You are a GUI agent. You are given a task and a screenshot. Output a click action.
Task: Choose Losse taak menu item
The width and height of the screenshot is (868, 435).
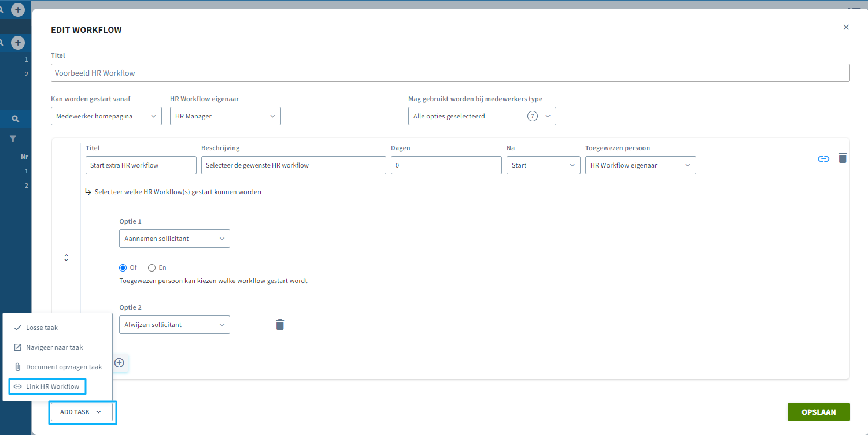(57, 328)
